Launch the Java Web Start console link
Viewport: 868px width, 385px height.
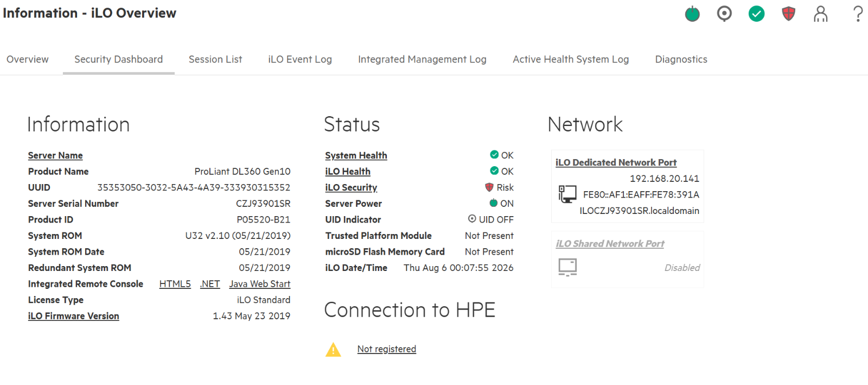tap(259, 284)
